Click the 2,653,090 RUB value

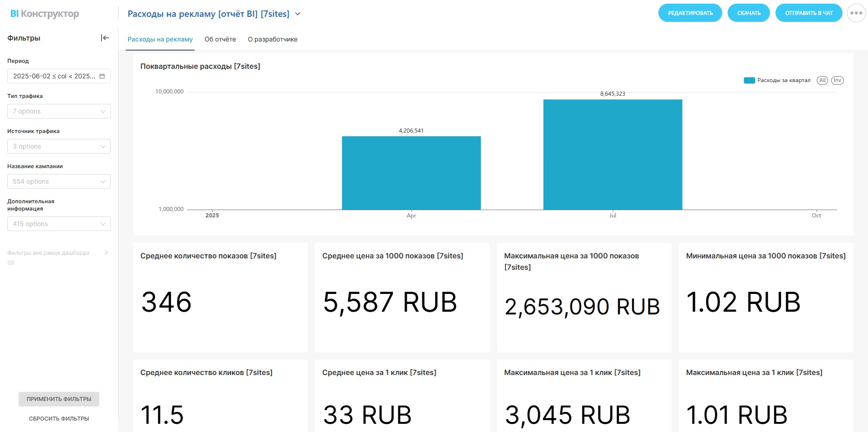pyautogui.click(x=582, y=307)
